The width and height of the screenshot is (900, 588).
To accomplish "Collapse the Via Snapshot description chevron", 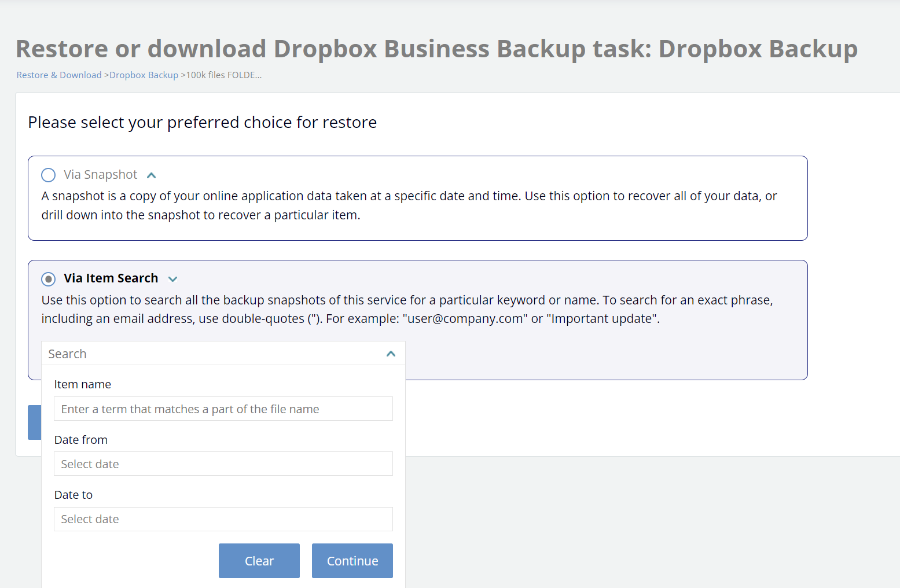I will click(x=152, y=175).
